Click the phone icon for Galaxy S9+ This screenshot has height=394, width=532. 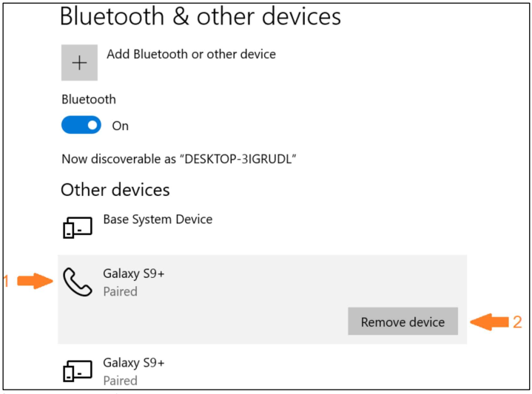[77, 282]
